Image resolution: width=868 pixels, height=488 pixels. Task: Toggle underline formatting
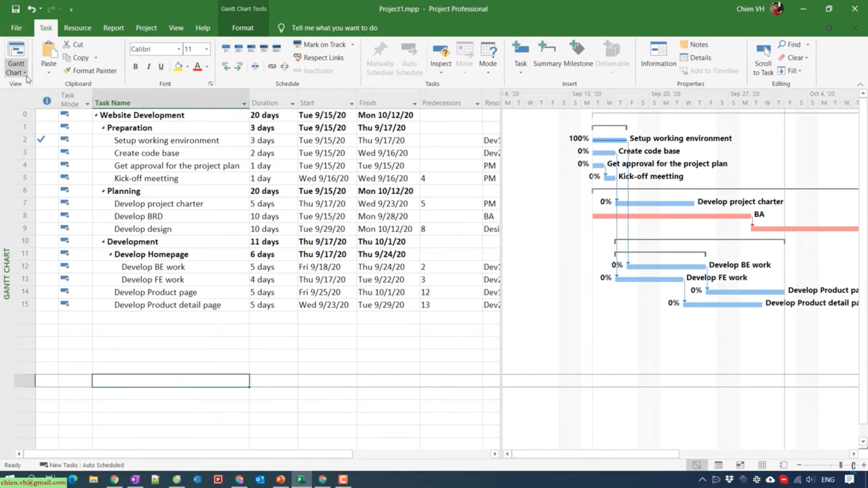point(161,67)
